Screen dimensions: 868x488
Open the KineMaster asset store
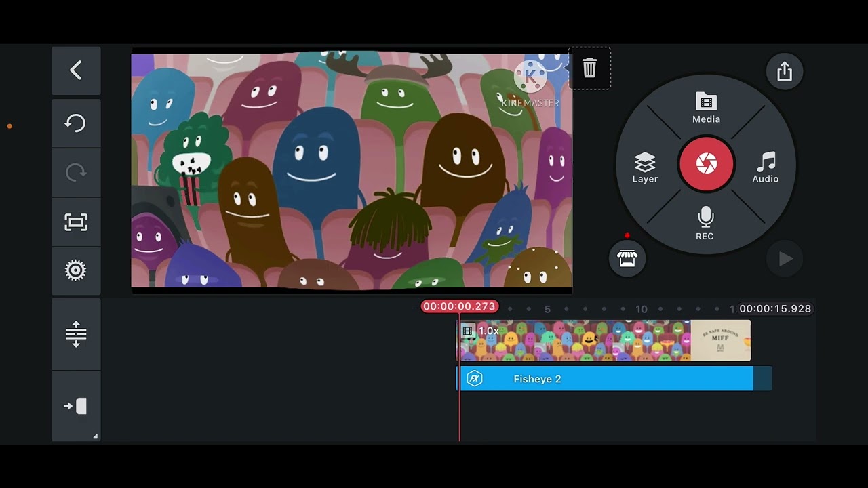pos(627,258)
